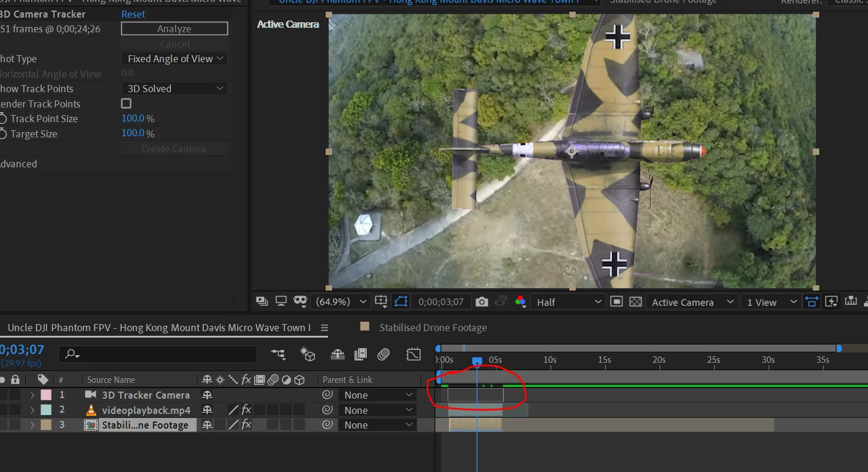Open the Graph Editor in timeline
Viewport: 868px width, 472px height.
(414, 354)
